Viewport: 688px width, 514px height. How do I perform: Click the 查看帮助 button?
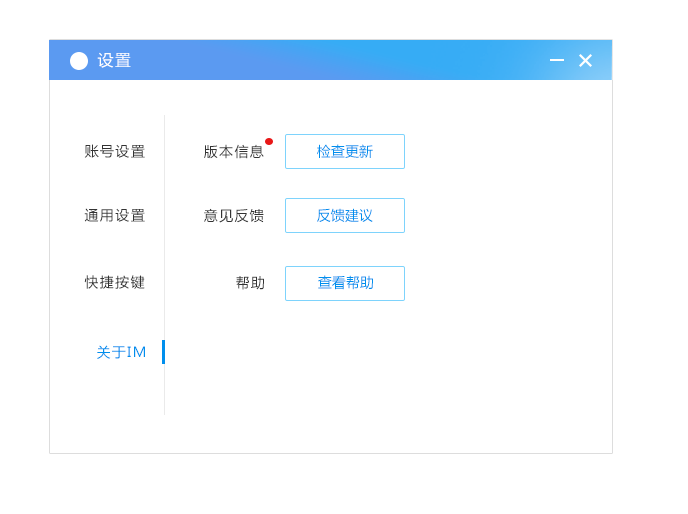tap(345, 283)
